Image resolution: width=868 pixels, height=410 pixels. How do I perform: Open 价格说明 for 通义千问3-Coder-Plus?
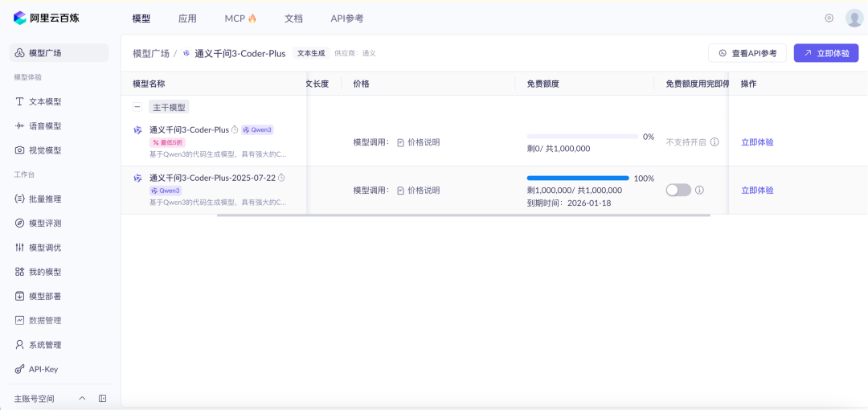pyautogui.click(x=419, y=142)
